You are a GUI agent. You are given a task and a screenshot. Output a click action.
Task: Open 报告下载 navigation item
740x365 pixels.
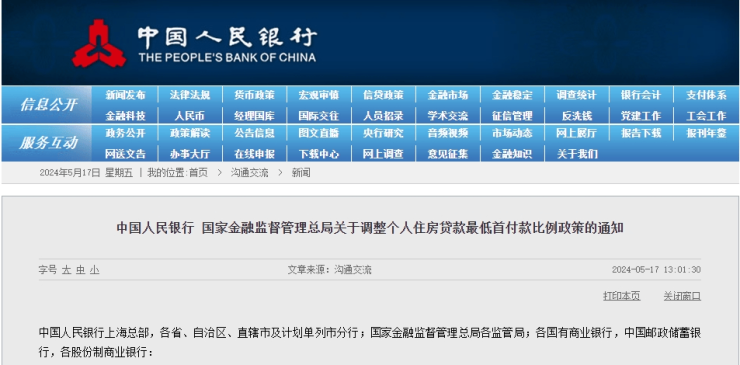point(641,134)
